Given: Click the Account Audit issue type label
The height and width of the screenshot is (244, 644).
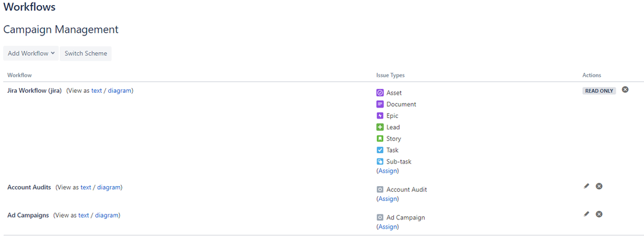Looking at the screenshot, I should point(407,190).
